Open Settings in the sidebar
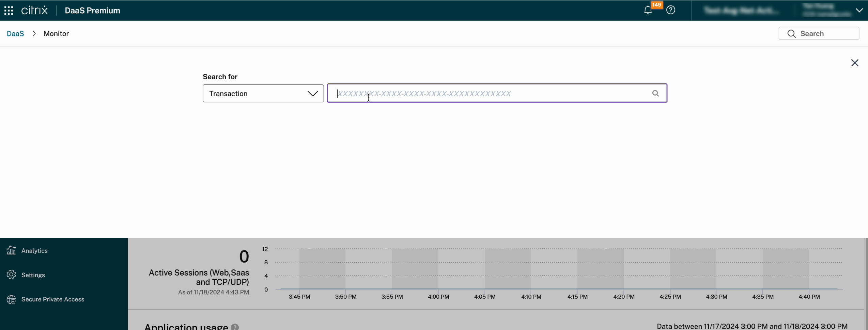868x330 pixels. [x=33, y=275]
